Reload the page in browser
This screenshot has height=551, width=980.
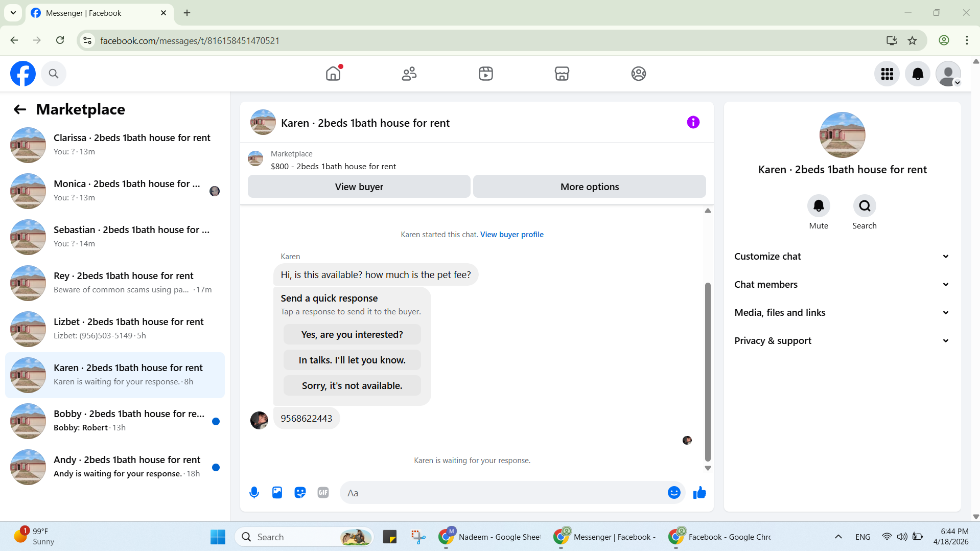coord(60,40)
